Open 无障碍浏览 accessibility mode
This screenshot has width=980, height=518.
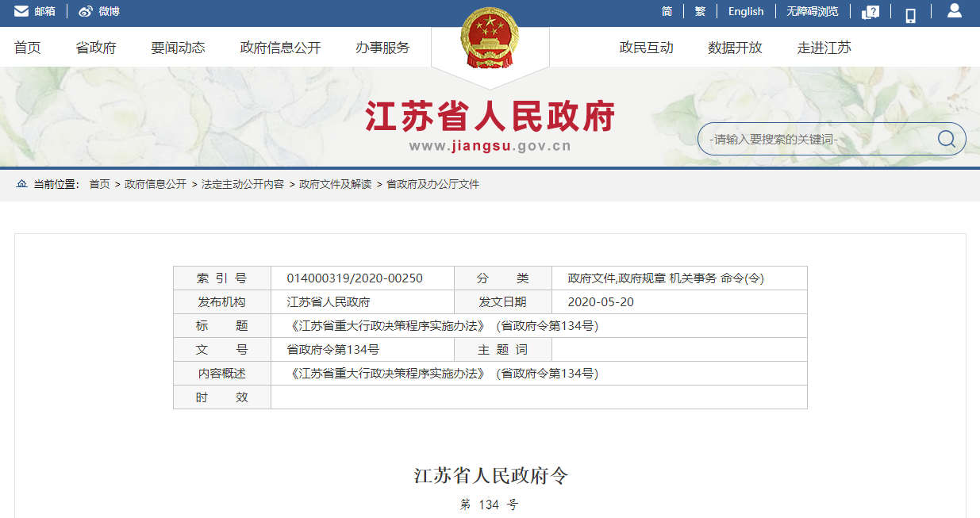click(813, 11)
